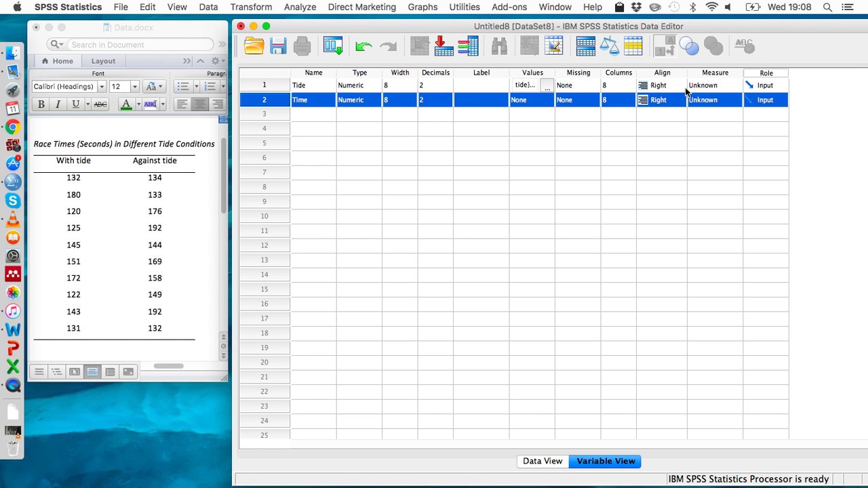Screen dimensions: 868x488
Task: Toggle Underline formatting in Word
Action: click(75, 104)
